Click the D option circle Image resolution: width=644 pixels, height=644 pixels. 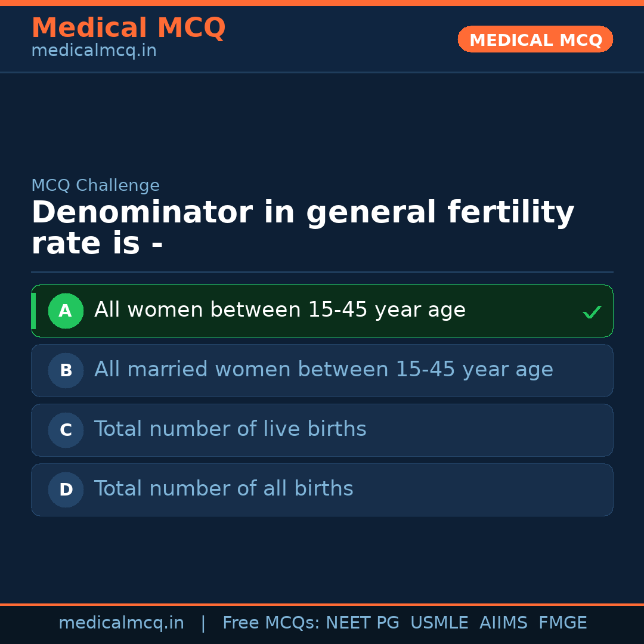pos(66,490)
